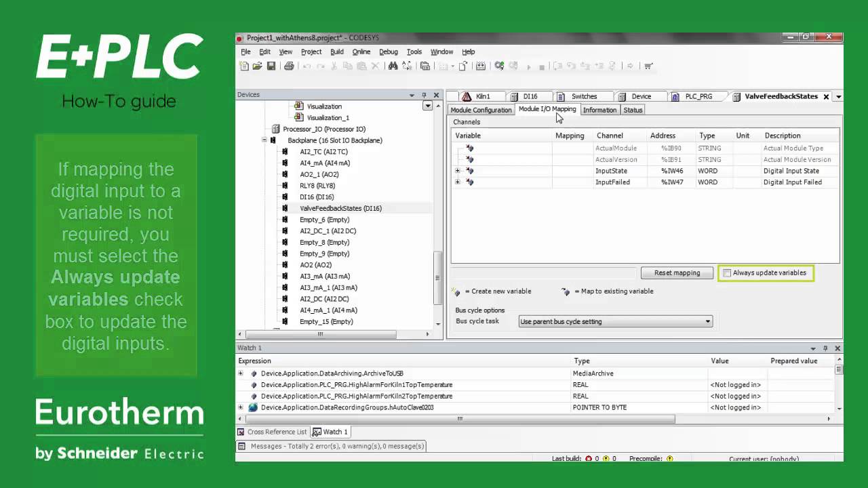This screenshot has height=488, width=868.
Task: Open the Status sub-tab
Action: pyautogui.click(x=633, y=110)
